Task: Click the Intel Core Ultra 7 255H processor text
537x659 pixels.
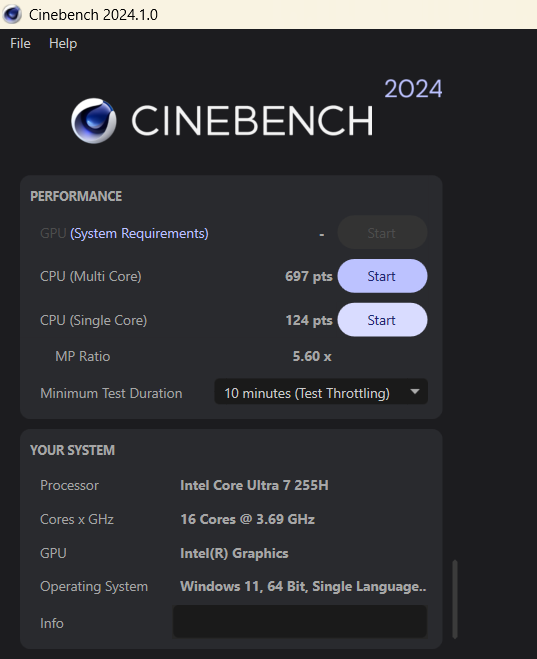Action: pos(254,485)
